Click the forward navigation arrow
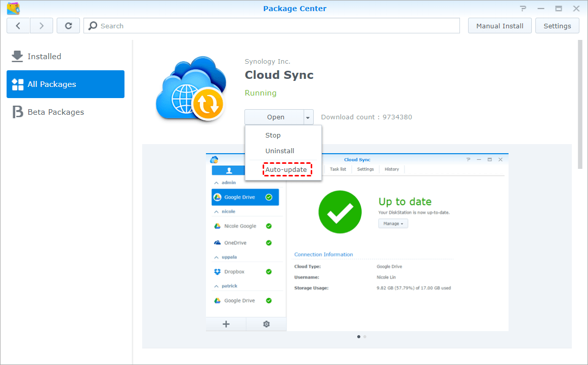This screenshot has width=588, height=365. click(41, 26)
